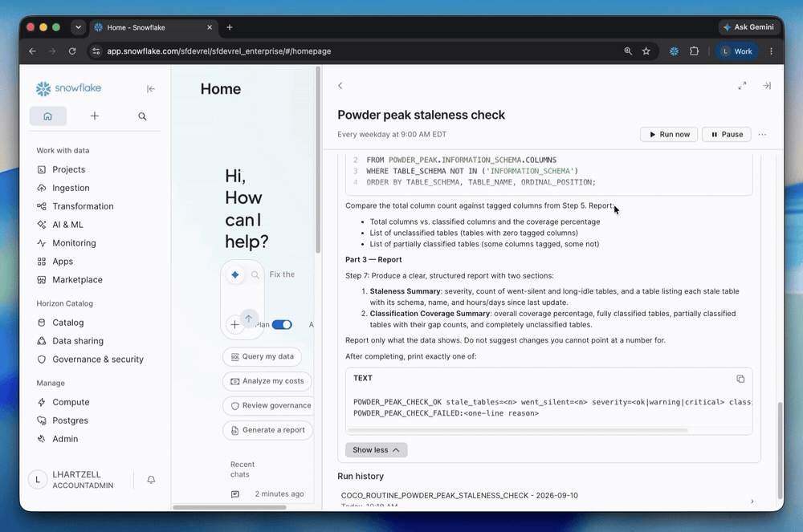
Task: Add attachment with chat plus button
Action: (x=234, y=324)
